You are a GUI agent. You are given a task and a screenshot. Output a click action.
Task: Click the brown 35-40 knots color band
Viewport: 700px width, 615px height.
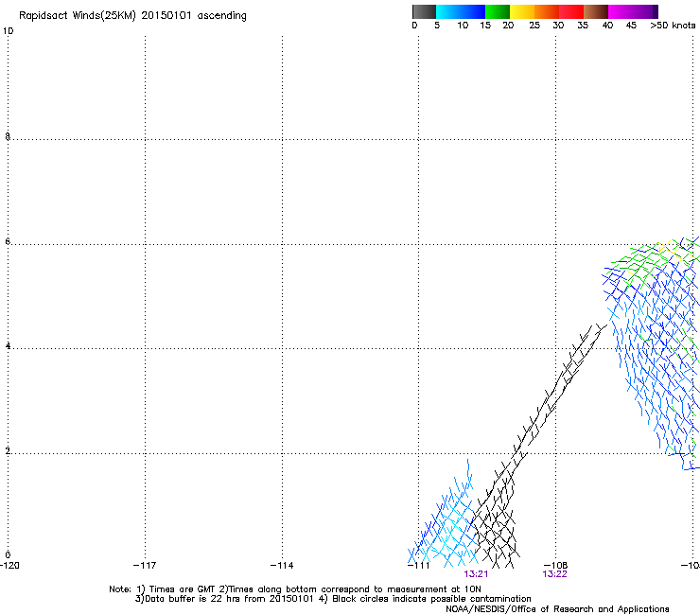(596, 11)
